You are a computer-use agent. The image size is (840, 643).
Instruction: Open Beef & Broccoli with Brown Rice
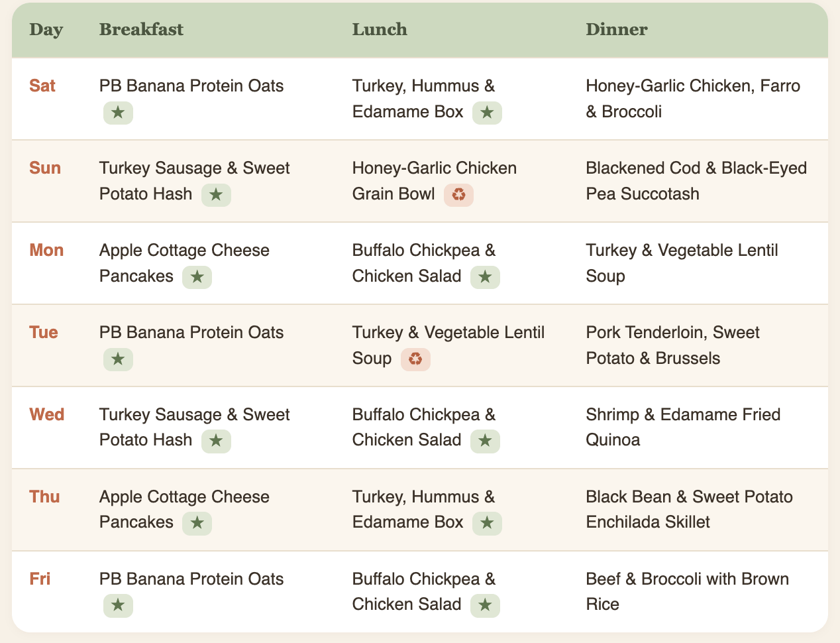click(x=687, y=591)
